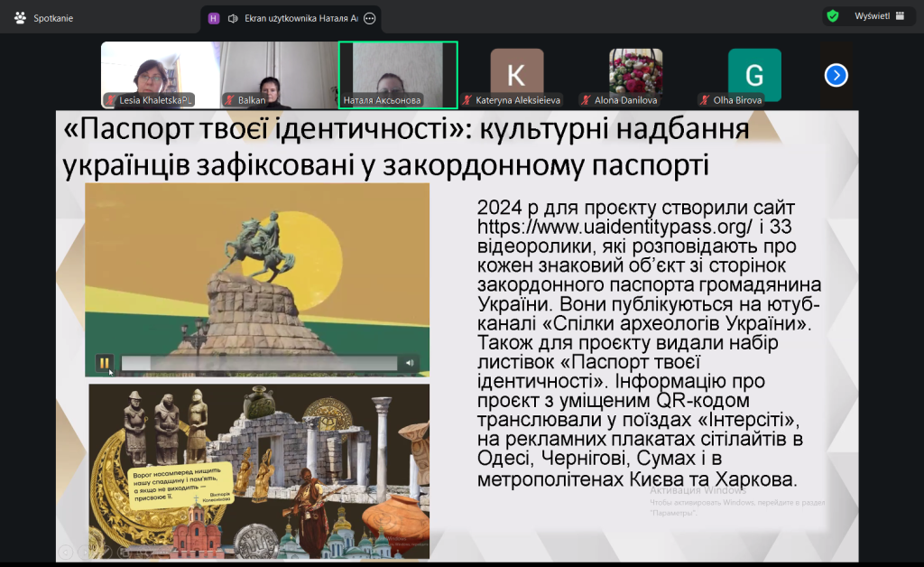Click the previous slide arrow button
Viewport: 924px width, 567px height.
65,550
